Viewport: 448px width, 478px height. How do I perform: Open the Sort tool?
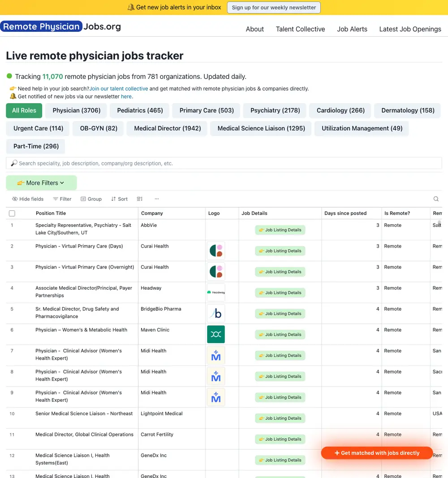(119, 199)
